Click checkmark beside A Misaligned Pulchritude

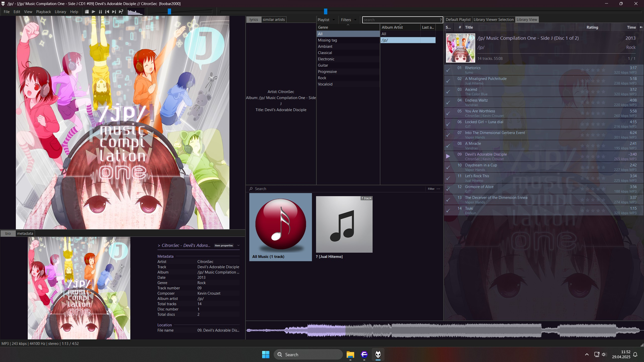pos(448,81)
